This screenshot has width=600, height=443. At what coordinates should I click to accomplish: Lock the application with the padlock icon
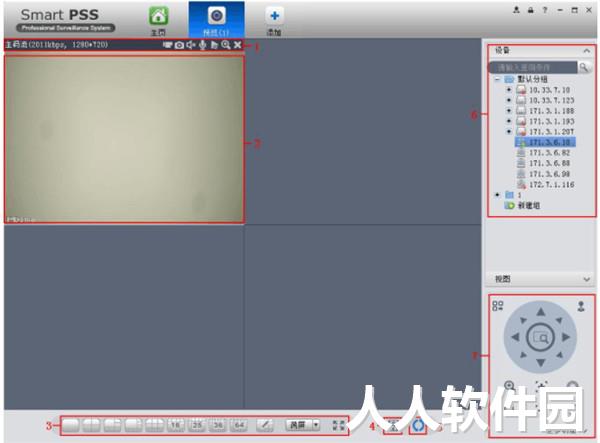pos(530,10)
